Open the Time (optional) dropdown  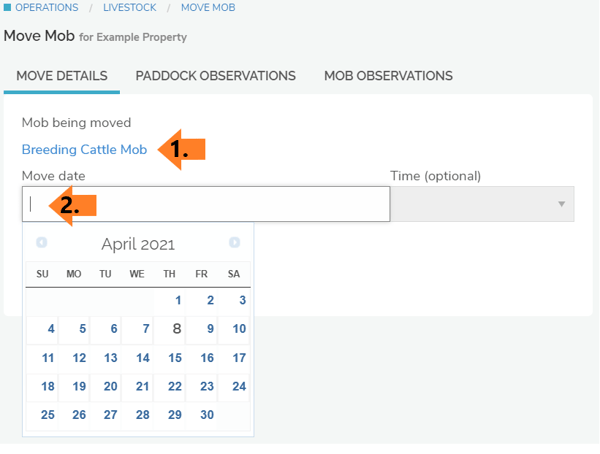pos(482,204)
